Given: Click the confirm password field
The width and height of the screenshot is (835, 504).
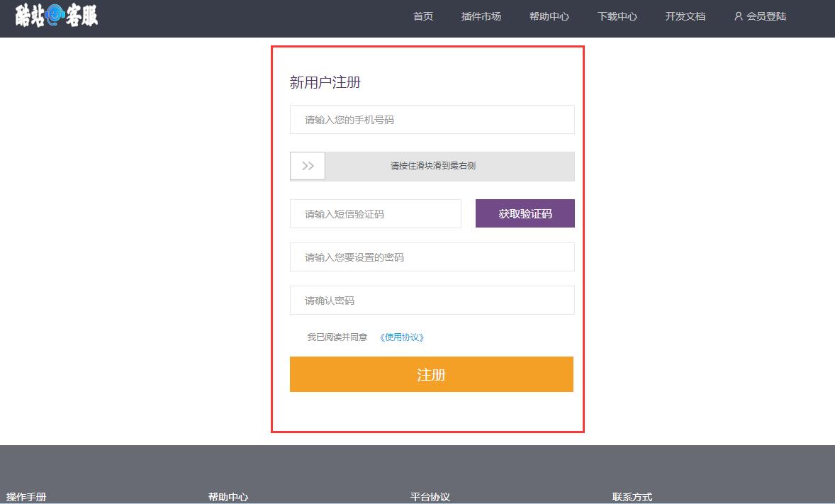Looking at the screenshot, I should pyautogui.click(x=432, y=301).
